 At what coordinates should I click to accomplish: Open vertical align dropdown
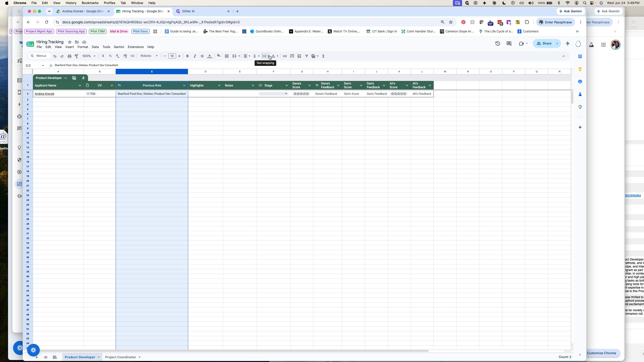point(256,56)
